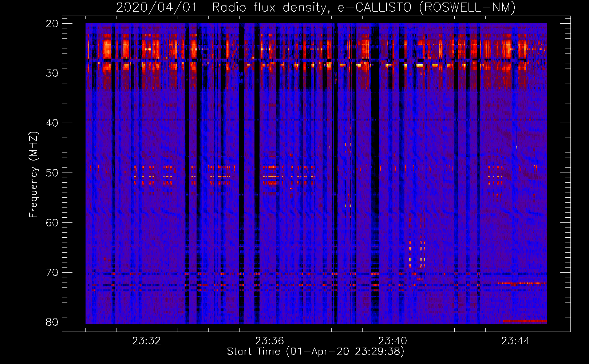Select the date "2020/04/01" in the title

tap(157, 8)
